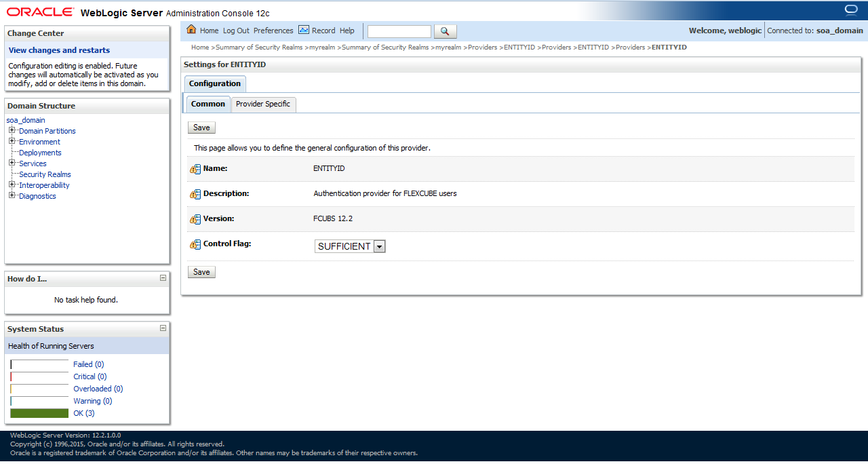The height and width of the screenshot is (464, 868).
Task: Click the Settings for ENTITYID heading
Action: (x=225, y=64)
